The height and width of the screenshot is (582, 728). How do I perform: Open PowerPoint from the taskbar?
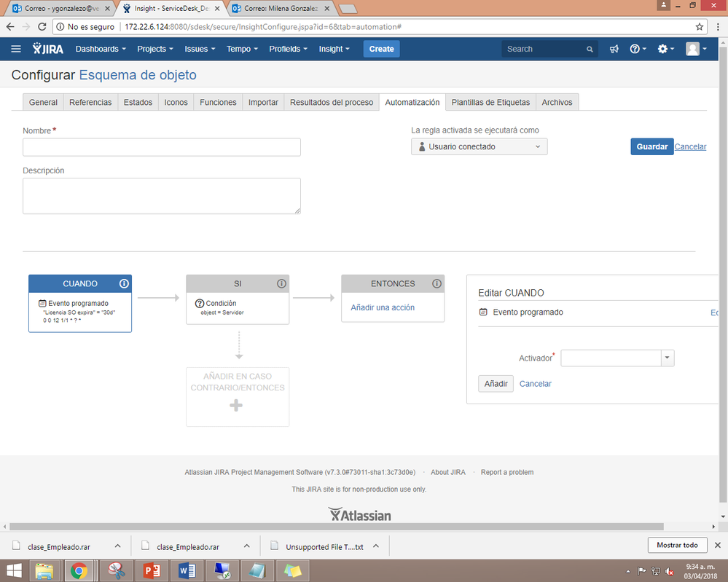152,571
